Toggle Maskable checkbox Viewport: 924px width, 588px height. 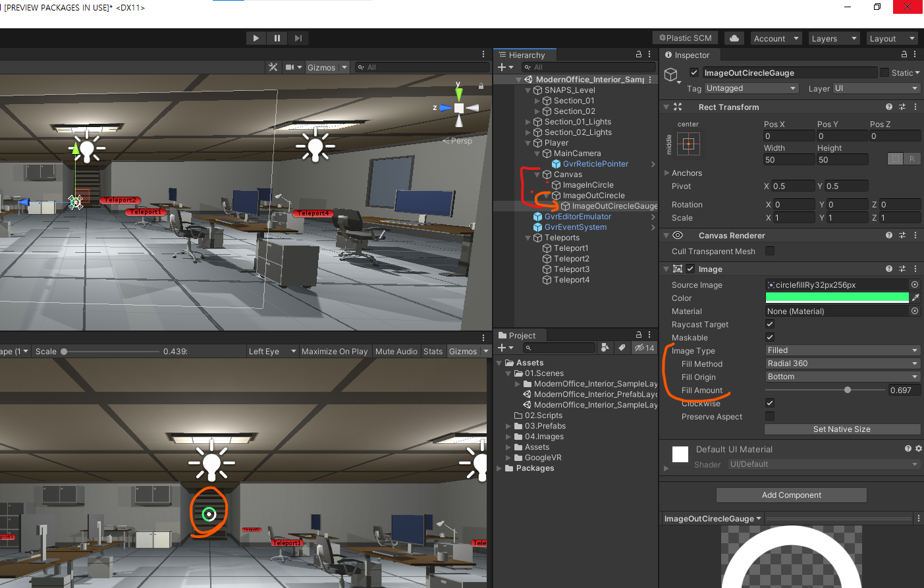[770, 337]
